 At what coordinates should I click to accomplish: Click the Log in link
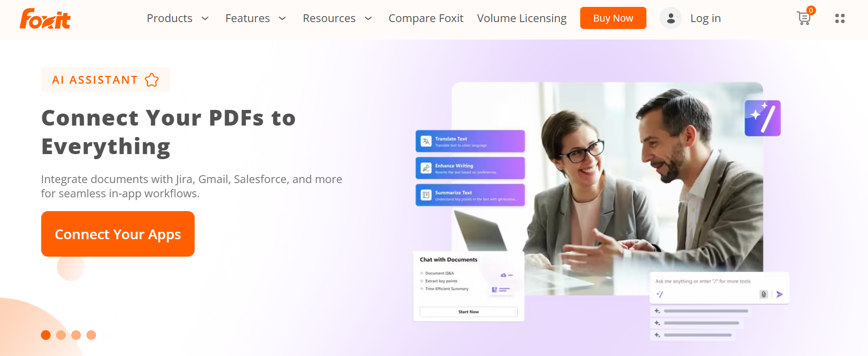coord(705,18)
